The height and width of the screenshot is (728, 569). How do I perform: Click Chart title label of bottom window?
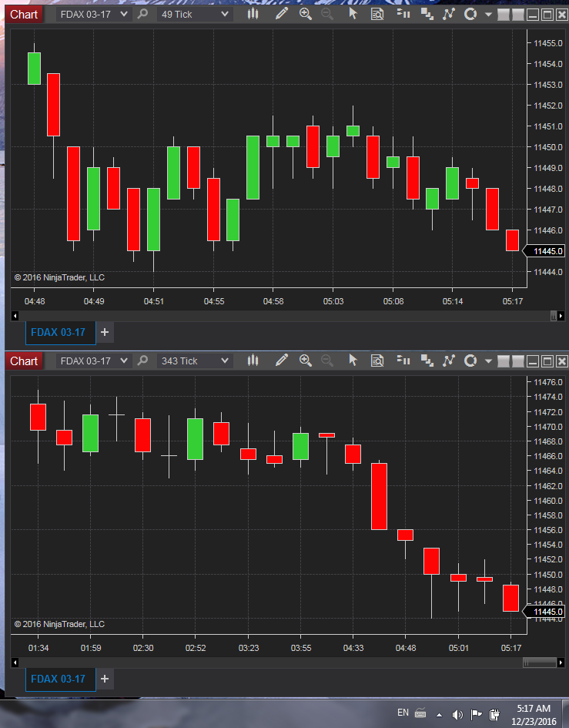pos(24,361)
